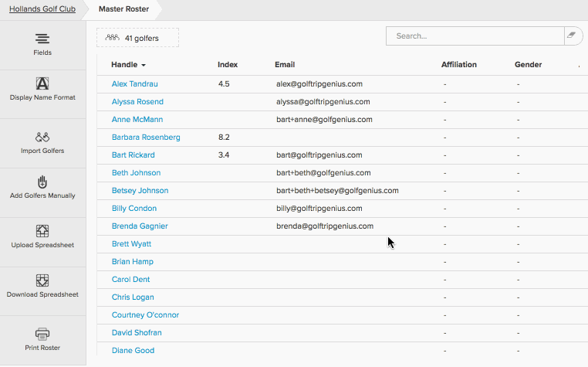Go to Hollands Golf Club breadcrumb
Screen dimensions: 588x367
point(42,9)
